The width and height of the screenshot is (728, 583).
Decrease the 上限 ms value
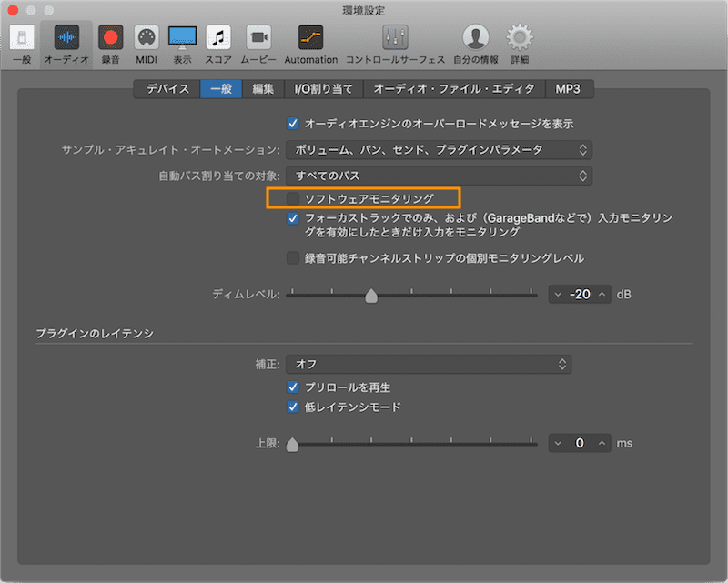tap(558, 443)
